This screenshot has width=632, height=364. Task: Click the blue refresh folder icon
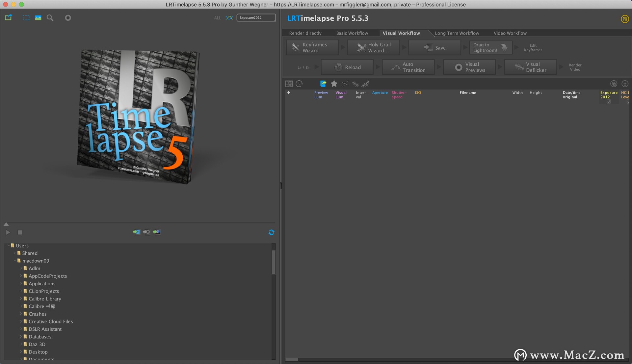pyautogui.click(x=271, y=232)
